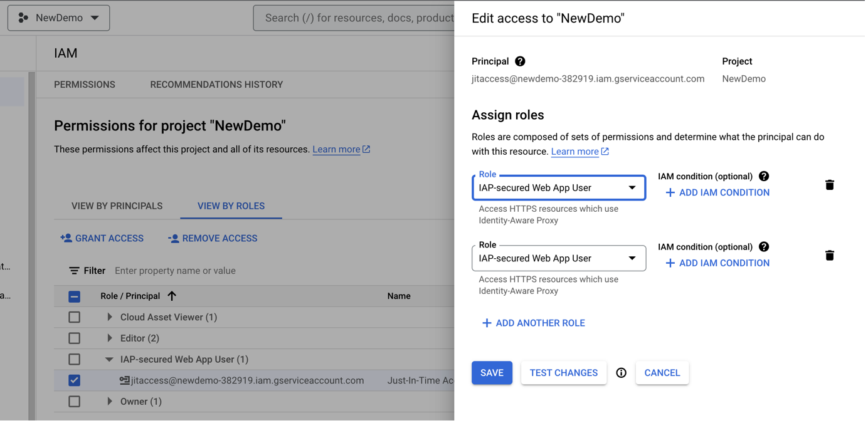Toggle the Owner role checkbox

(75, 402)
